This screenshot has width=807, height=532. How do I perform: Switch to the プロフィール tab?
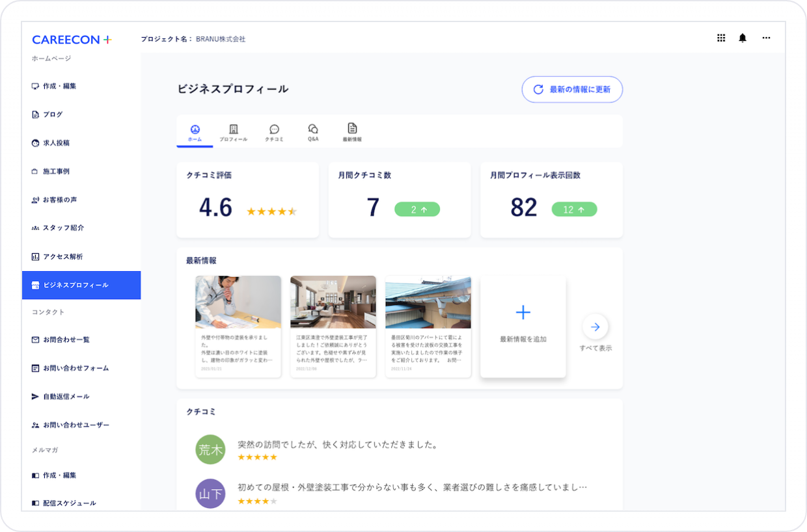(233, 133)
